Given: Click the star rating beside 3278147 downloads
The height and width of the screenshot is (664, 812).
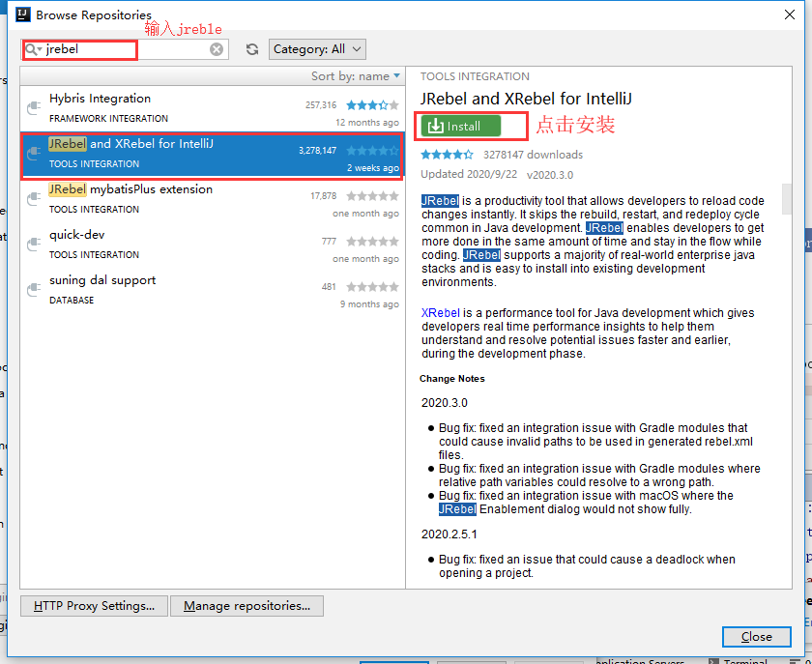Looking at the screenshot, I should point(447,155).
